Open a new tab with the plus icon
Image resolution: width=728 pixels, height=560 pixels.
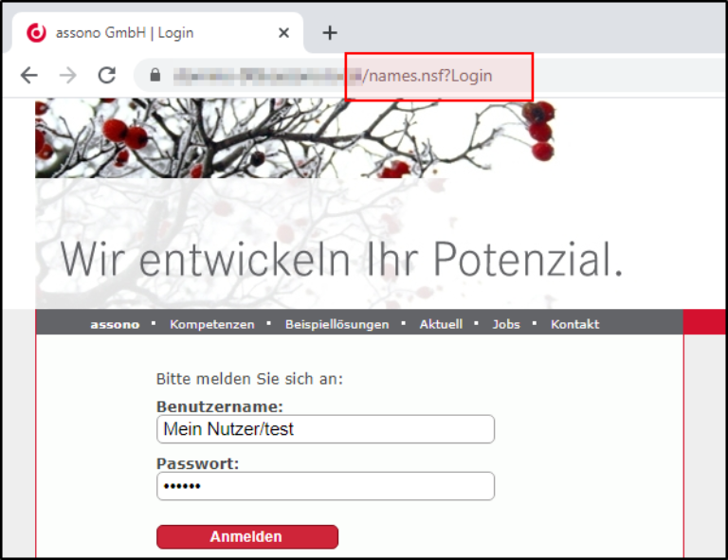point(330,32)
